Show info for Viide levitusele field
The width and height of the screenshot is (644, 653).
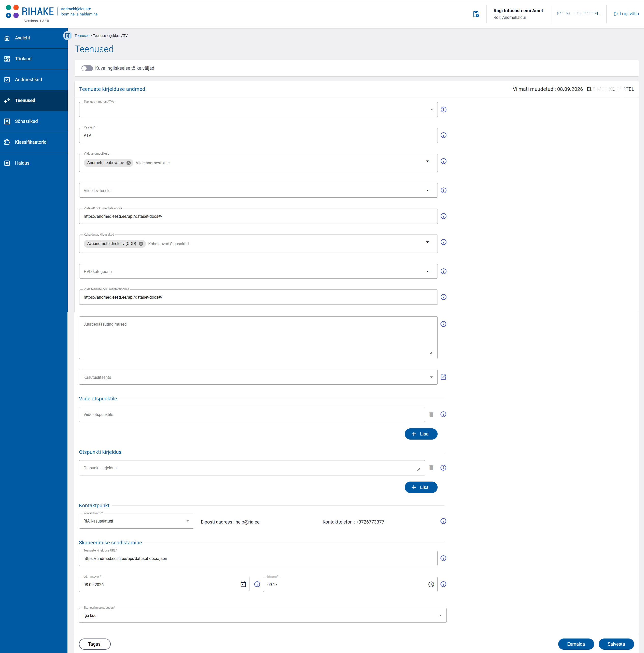pos(443,190)
